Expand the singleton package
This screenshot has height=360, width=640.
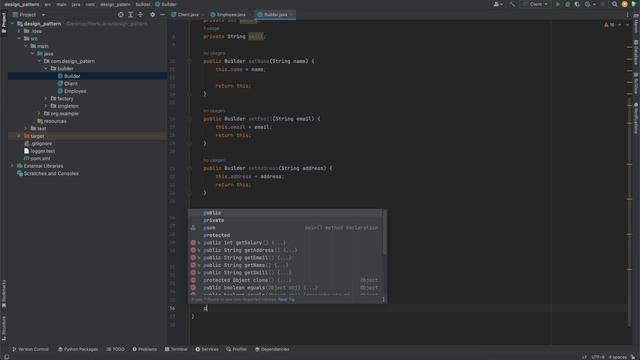[46, 106]
